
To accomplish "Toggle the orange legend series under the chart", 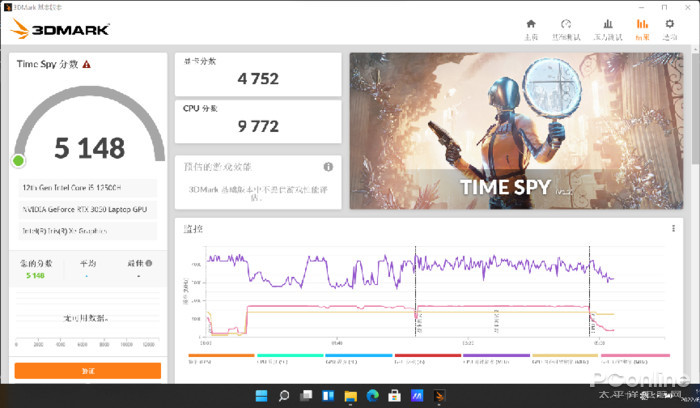I will click(220, 355).
